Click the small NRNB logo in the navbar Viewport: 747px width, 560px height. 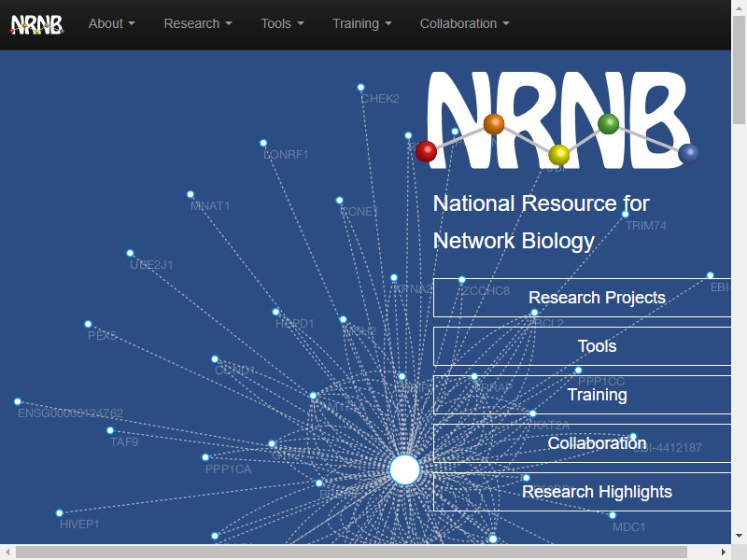[36, 24]
